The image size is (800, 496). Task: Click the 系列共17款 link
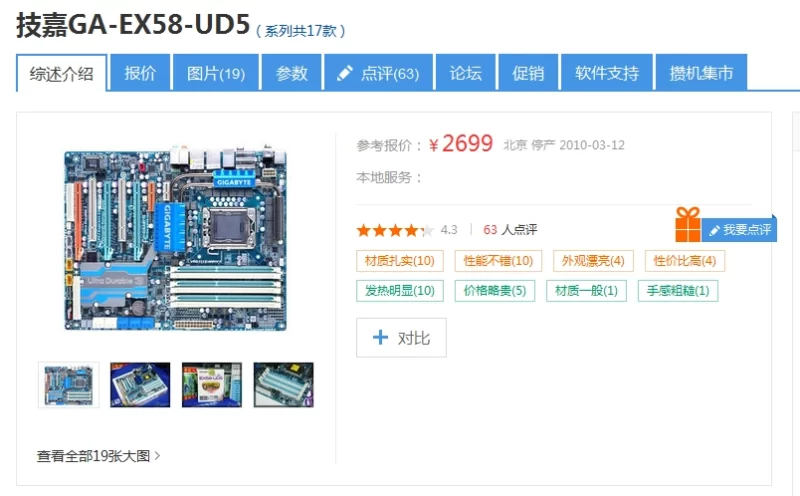click(x=301, y=31)
